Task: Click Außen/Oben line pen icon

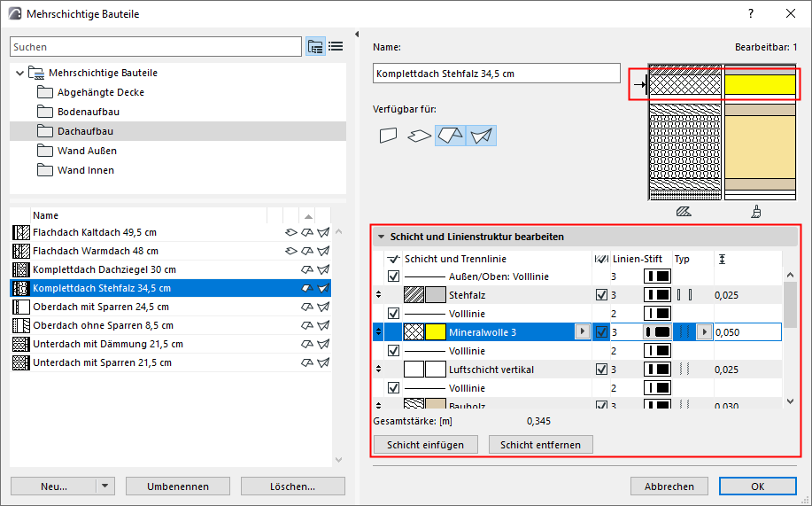Action: pyautogui.click(x=657, y=276)
